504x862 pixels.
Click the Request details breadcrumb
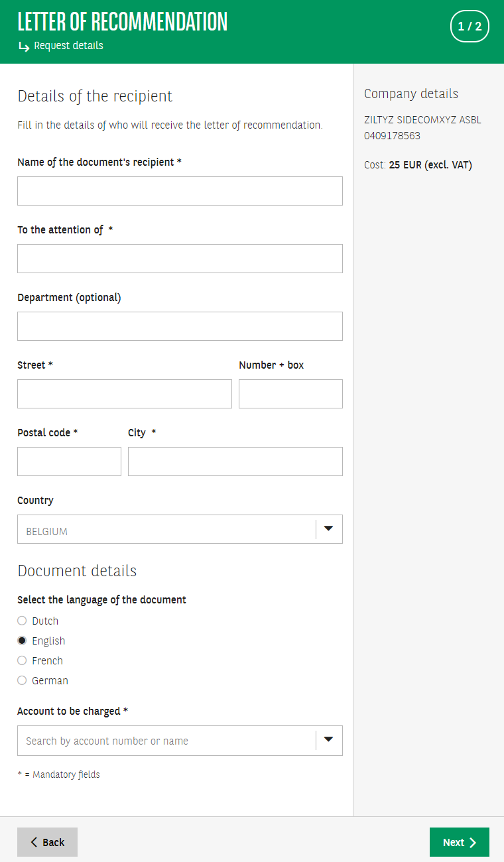[x=68, y=46]
